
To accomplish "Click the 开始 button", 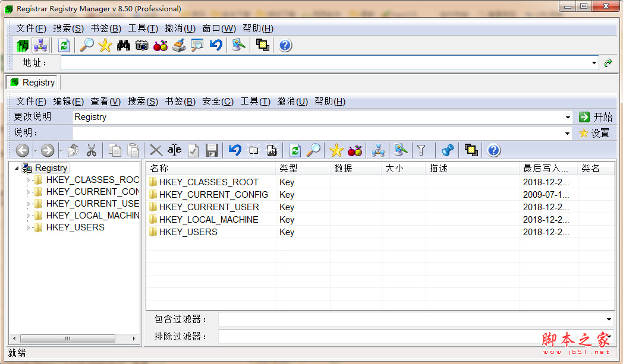I will coord(596,117).
